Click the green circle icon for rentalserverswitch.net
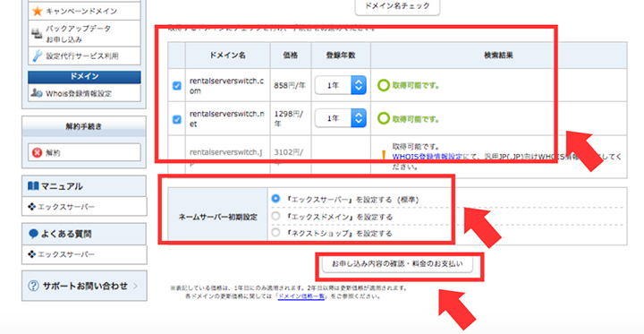Viewport: 644px width, 334px height. coord(383,119)
